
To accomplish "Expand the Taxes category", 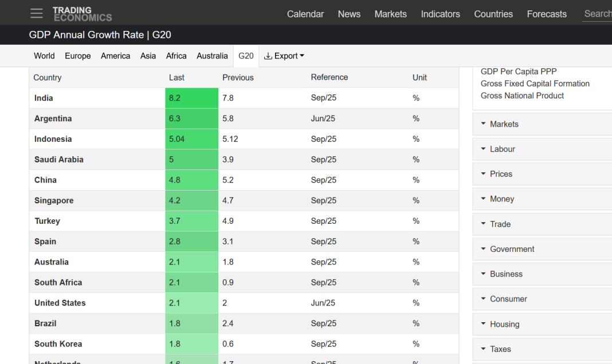I will (500, 349).
